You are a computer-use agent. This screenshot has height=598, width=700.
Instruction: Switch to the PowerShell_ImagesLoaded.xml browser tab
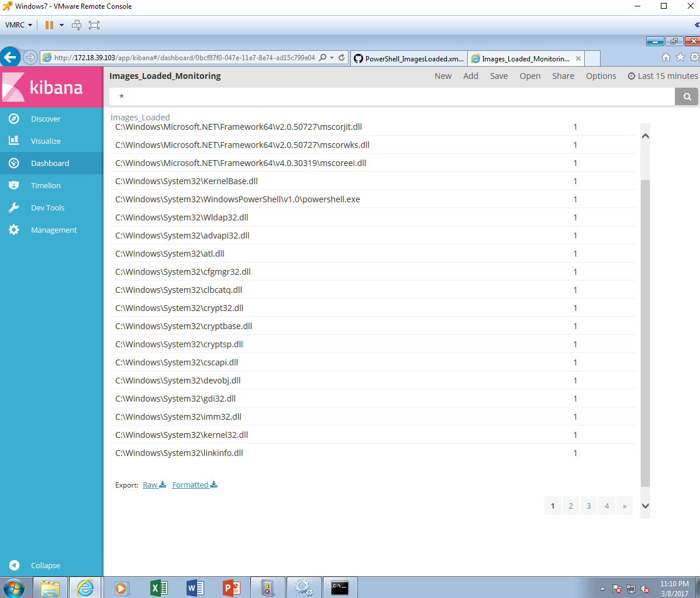tap(409, 58)
